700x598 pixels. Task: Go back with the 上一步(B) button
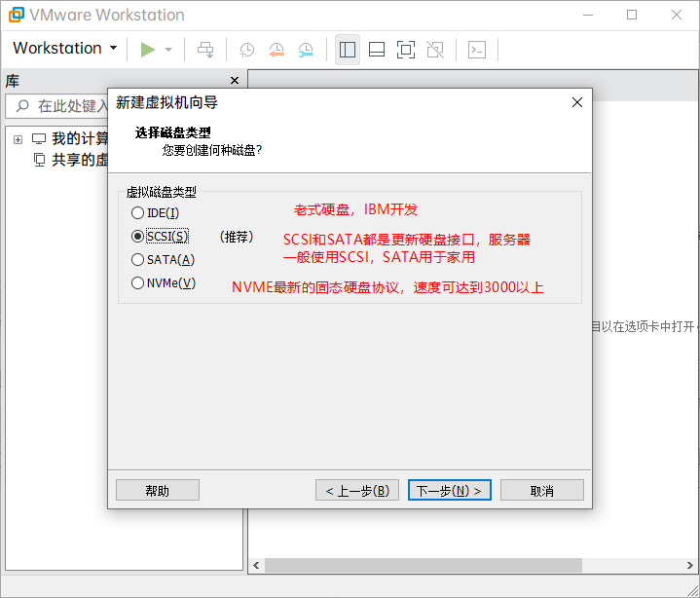click(357, 490)
